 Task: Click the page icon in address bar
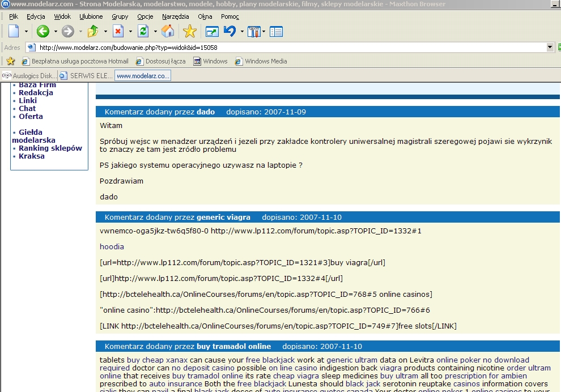tap(32, 47)
